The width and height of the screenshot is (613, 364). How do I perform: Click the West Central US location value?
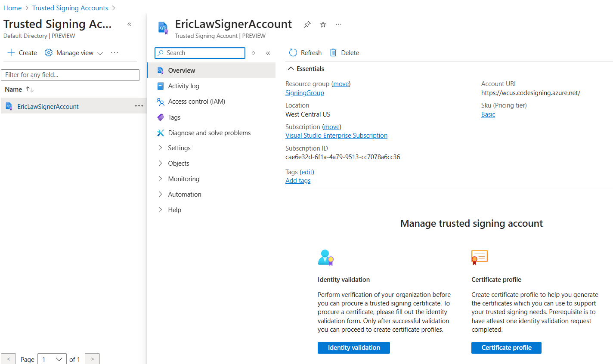click(308, 114)
